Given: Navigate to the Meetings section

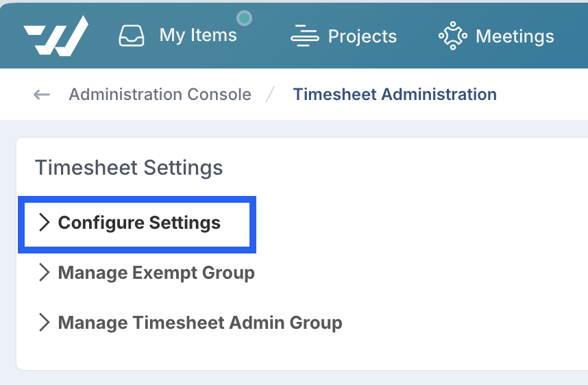Looking at the screenshot, I should coord(515,36).
